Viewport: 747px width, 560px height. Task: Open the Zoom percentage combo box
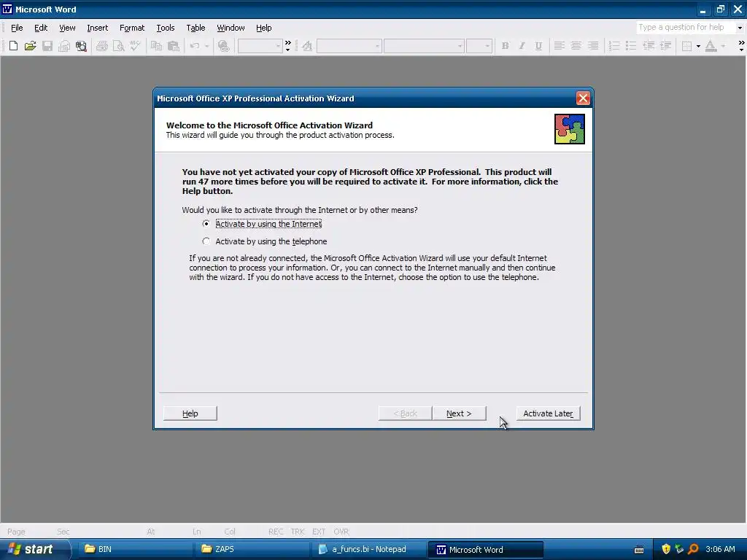260,46
